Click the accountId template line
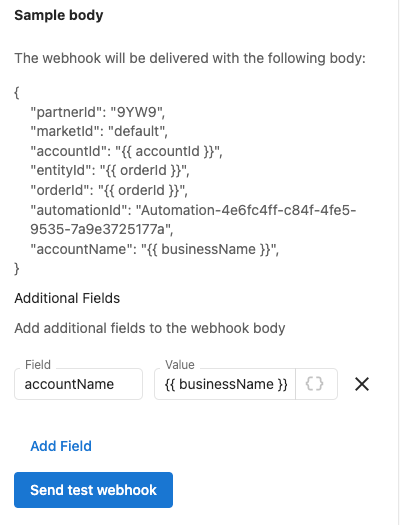Viewport: 400px width, 525px height. pos(127,151)
